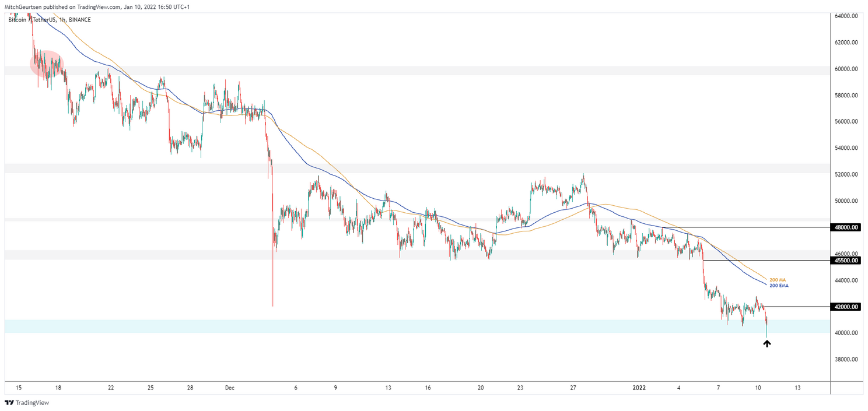This screenshot has height=411, width=868.
Task: Select the 23 date on the time axis
Action: [x=521, y=388]
